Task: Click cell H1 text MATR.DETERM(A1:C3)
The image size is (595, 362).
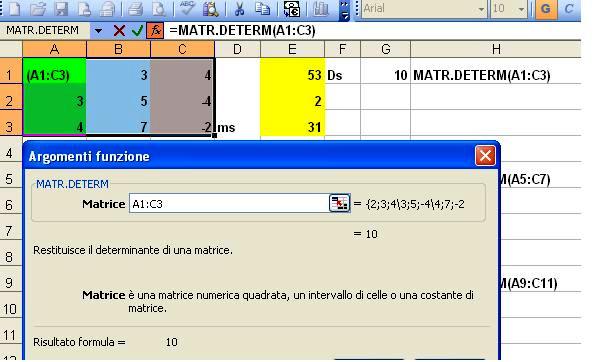Action: tap(482, 75)
